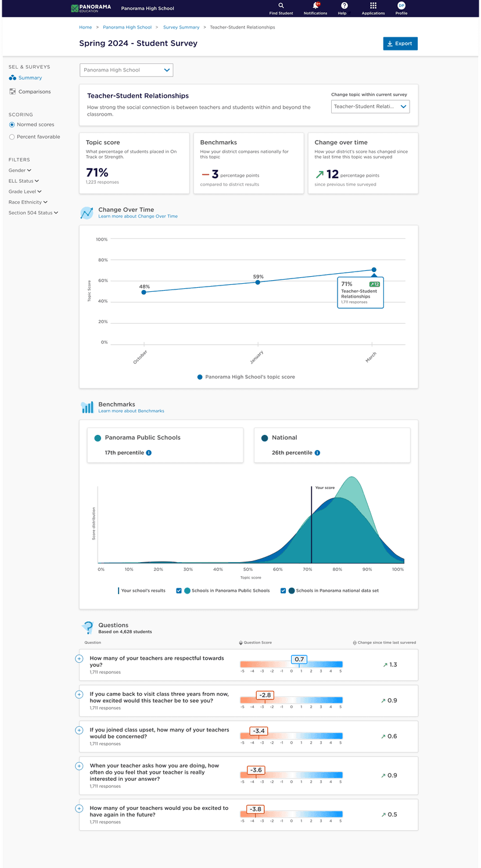Click the Help question mark icon
Image resolution: width=481 pixels, height=868 pixels.
pyautogui.click(x=344, y=6)
